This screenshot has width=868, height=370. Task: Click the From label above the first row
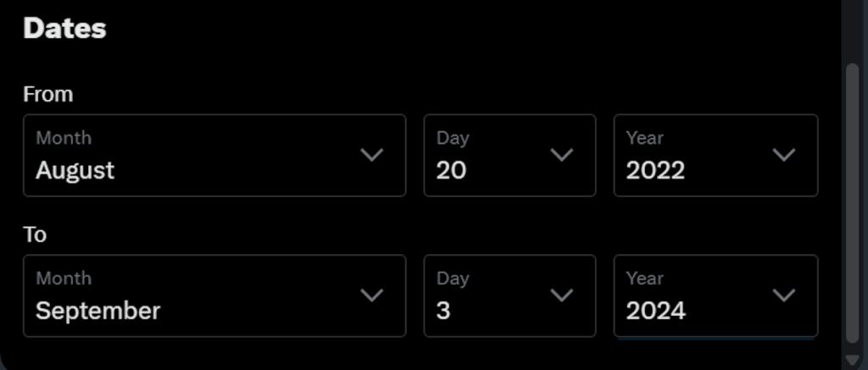point(48,94)
